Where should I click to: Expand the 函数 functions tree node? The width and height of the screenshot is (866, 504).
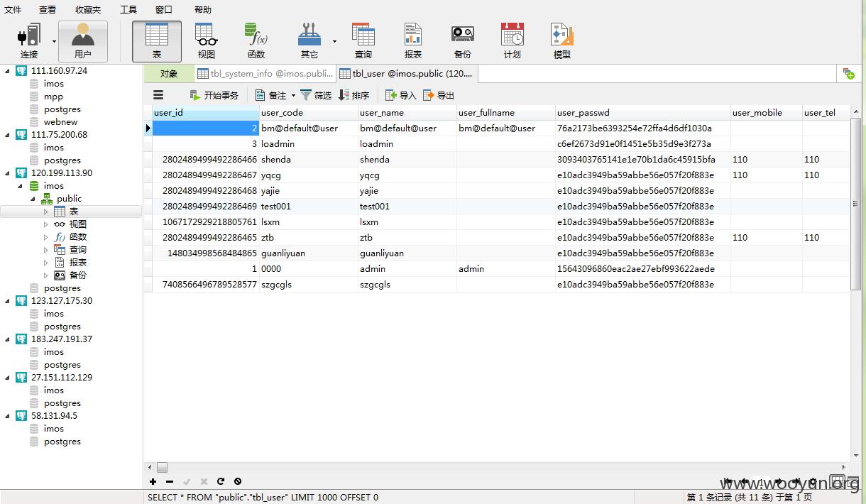[x=46, y=237]
